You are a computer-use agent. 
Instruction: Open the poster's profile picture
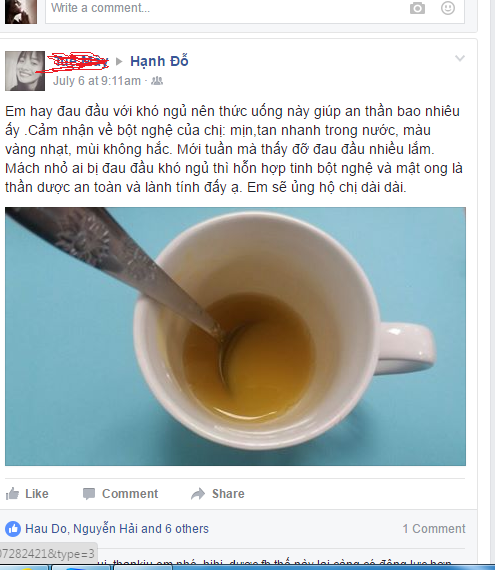pyautogui.click(x=25, y=71)
